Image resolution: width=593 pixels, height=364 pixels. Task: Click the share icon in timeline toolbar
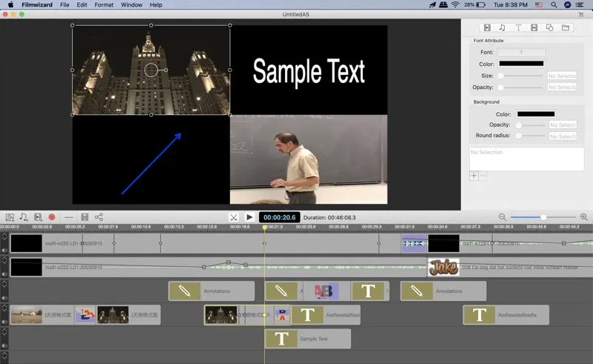pyautogui.click(x=99, y=217)
